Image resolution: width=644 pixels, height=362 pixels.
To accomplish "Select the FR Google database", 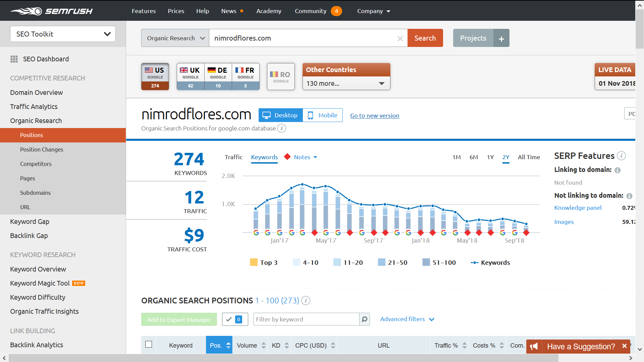I will coord(246,77).
